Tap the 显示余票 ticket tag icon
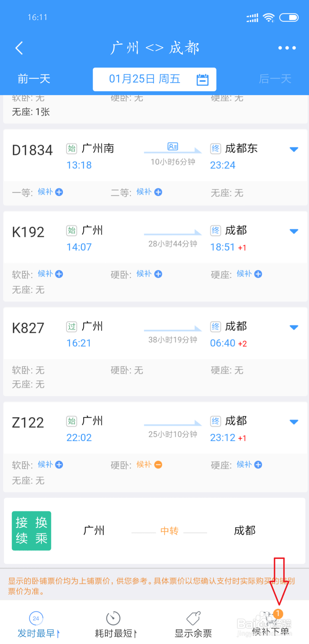309x644 pixels. tap(193, 618)
